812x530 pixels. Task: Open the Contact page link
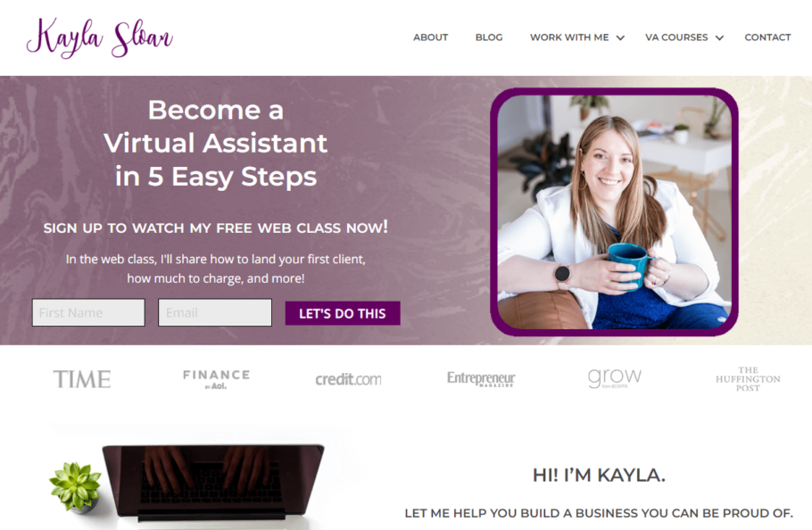coord(767,37)
